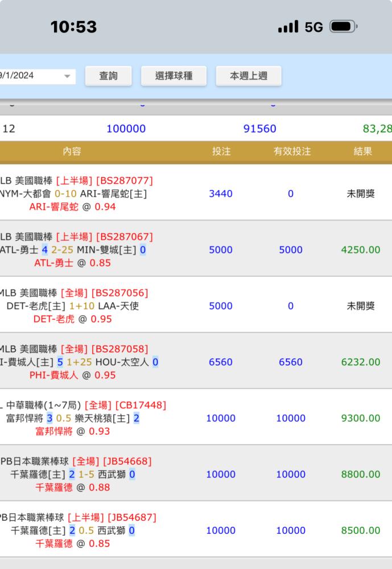Select the 投注 column header
This screenshot has width=392, height=569.
[221, 151]
